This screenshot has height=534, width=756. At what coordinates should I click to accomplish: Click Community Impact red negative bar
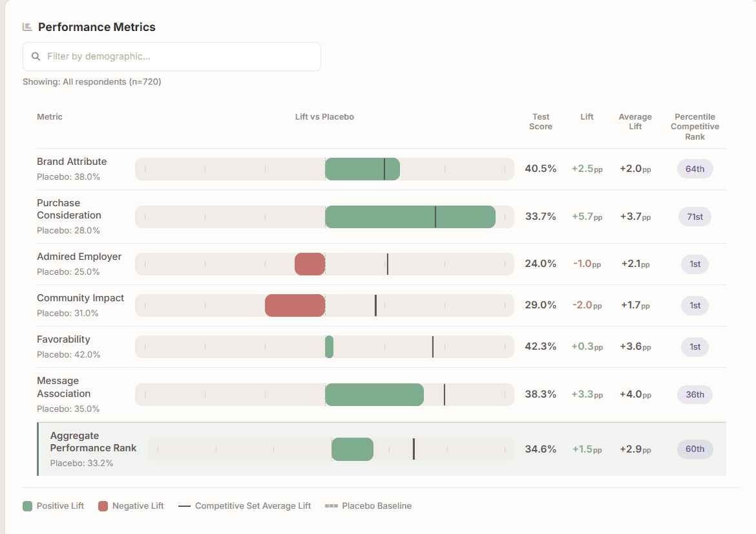[x=295, y=305]
